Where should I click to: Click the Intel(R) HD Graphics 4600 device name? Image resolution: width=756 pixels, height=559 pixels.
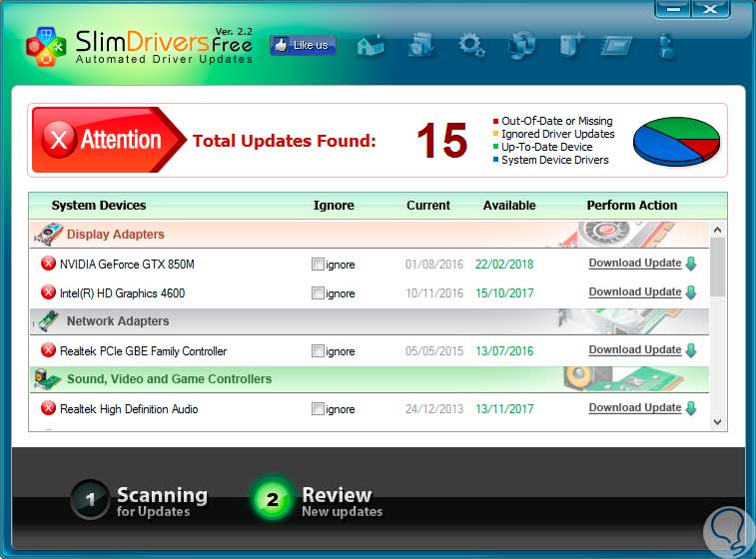tap(122, 293)
